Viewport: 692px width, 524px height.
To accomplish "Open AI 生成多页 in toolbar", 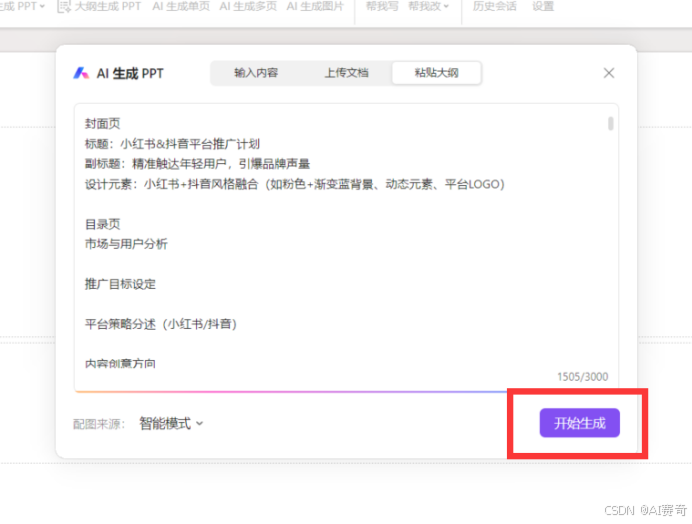I will point(248,6).
